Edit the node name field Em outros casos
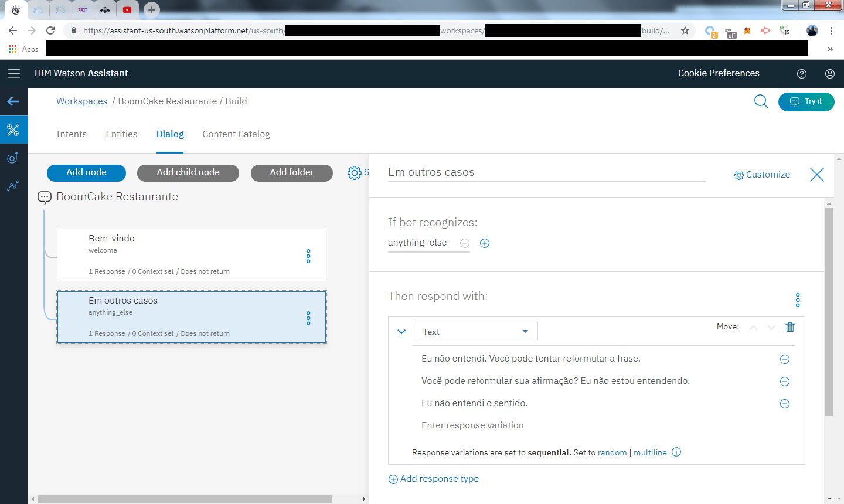This screenshot has width=844, height=504. 546,172
